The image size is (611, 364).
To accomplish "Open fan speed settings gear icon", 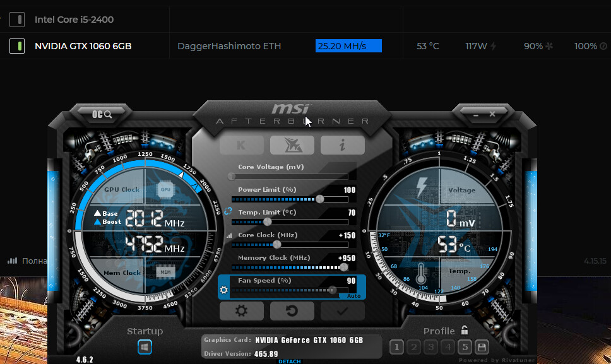I will coord(223,290).
